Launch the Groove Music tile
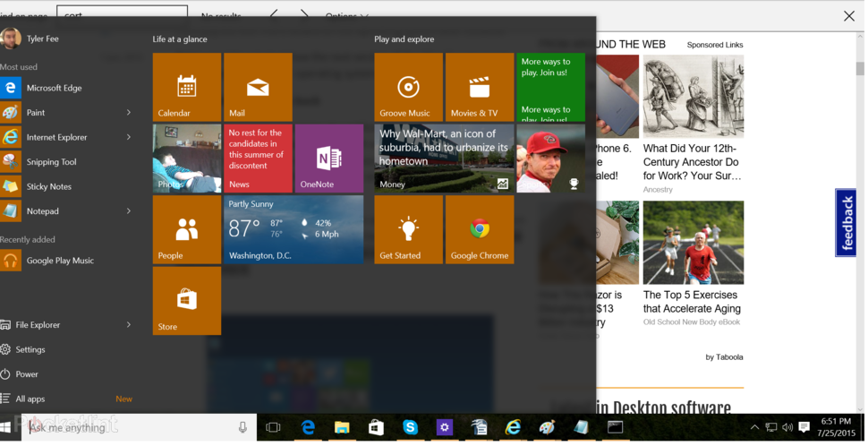 point(409,87)
